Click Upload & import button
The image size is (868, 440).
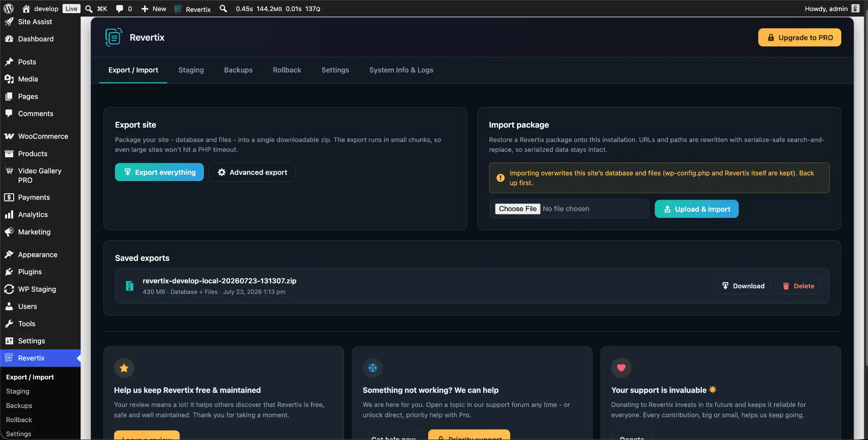click(697, 209)
